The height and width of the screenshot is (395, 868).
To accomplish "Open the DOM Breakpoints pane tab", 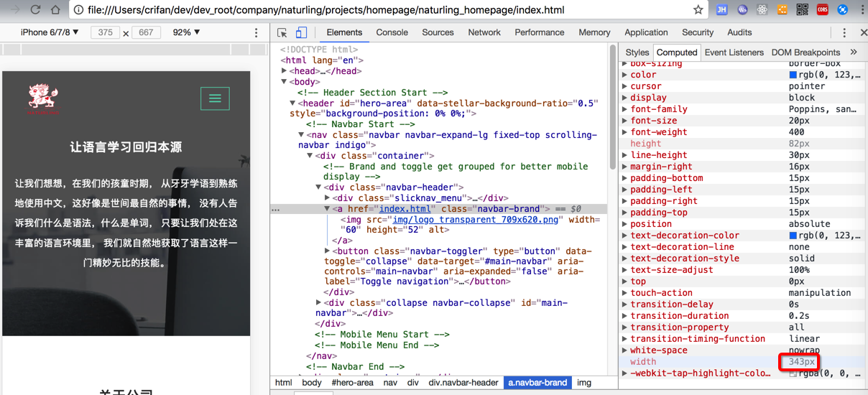I will click(805, 52).
